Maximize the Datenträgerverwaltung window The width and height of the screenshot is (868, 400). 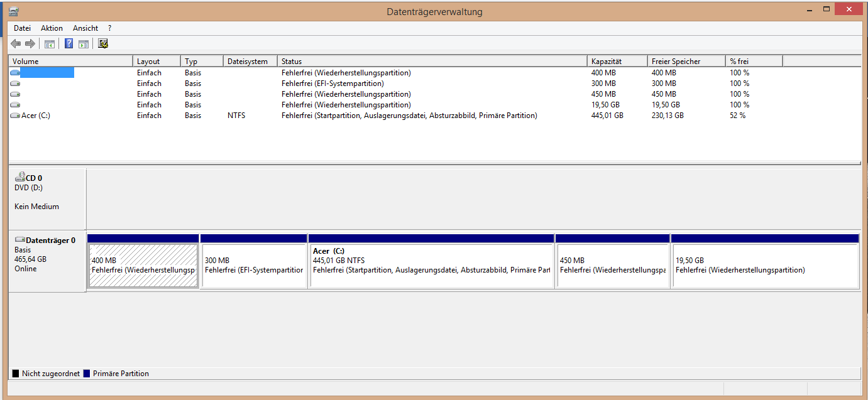[827, 9]
